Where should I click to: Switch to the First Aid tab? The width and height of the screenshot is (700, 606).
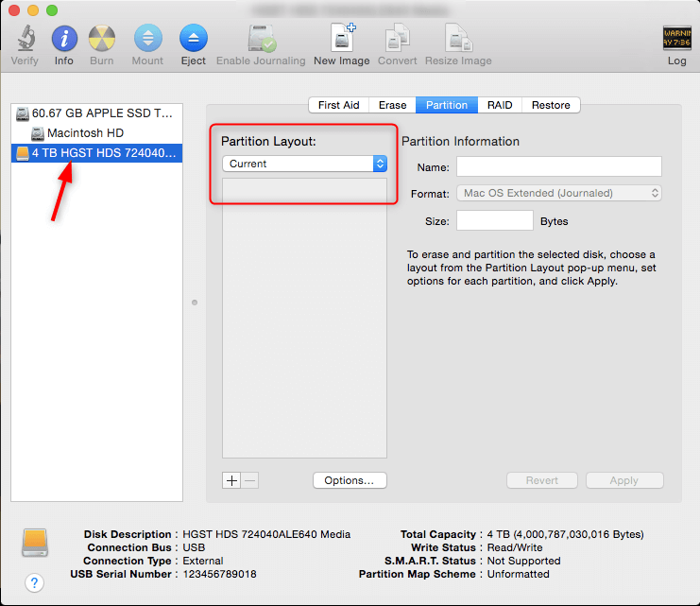pyautogui.click(x=338, y=105)
